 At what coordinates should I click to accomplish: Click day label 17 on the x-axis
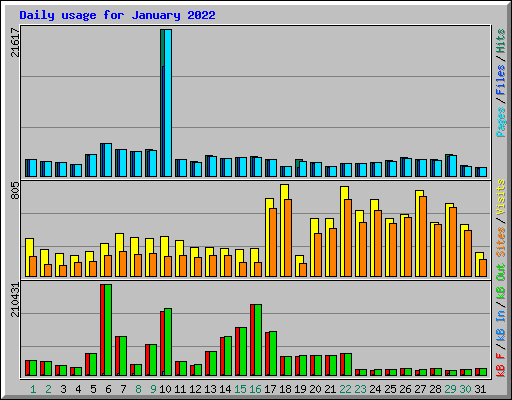[270, 389]
